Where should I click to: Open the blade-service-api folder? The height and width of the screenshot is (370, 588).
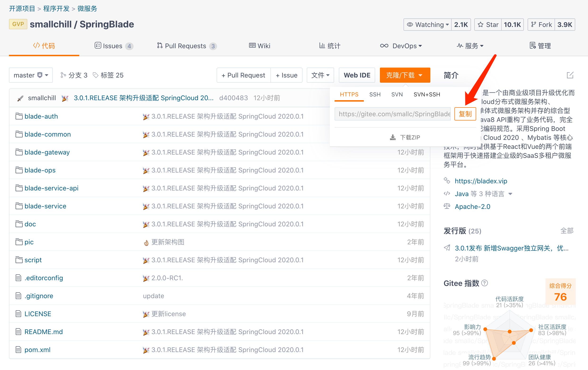(51, 188)
